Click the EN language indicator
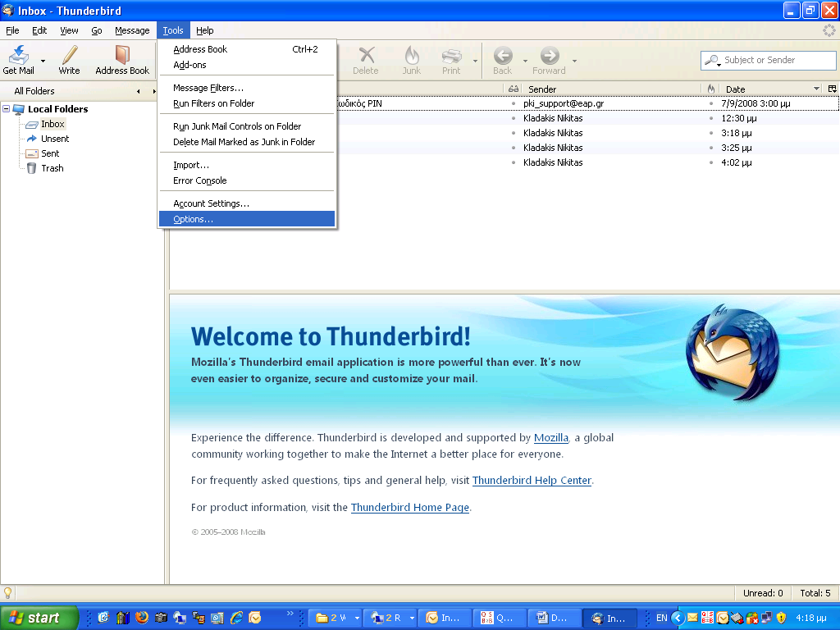The height and width of the screenshot is (630, 840). coord(662,618)
